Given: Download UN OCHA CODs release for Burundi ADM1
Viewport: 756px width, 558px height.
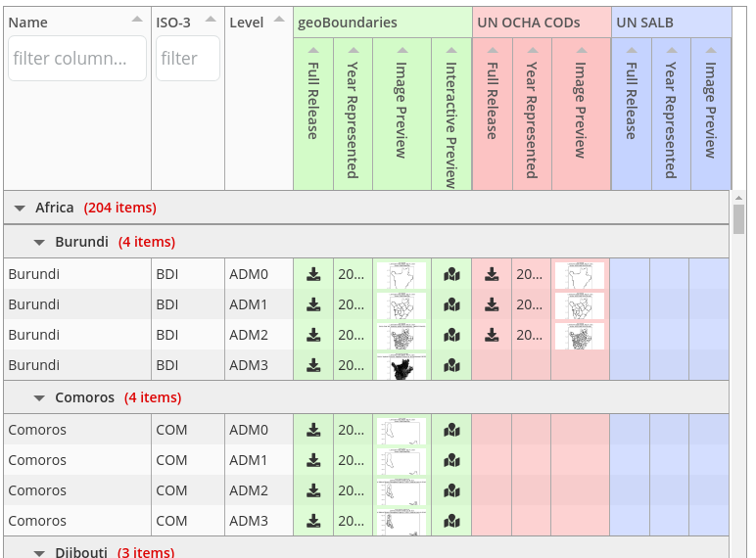Looking at the screenshot, I should click(492, 304).
